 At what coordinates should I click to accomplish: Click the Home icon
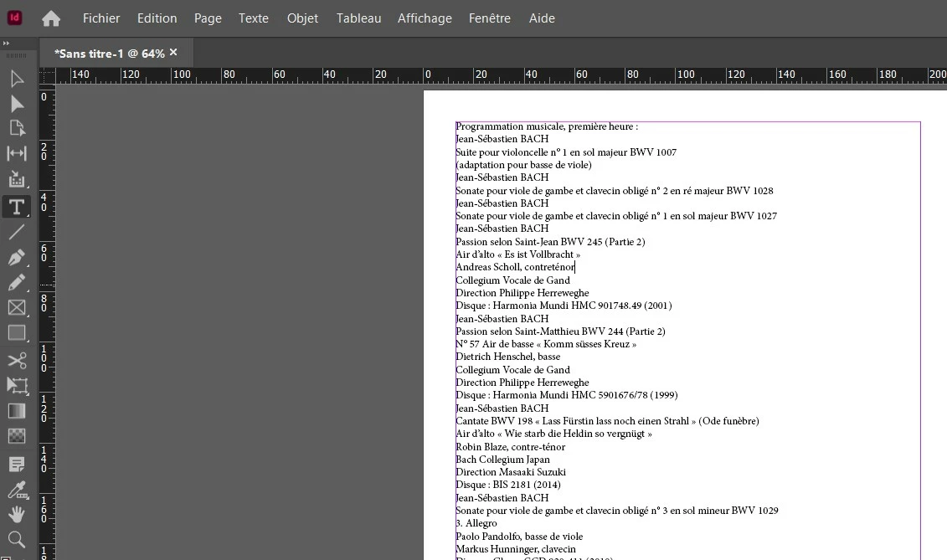click(51, 18)
